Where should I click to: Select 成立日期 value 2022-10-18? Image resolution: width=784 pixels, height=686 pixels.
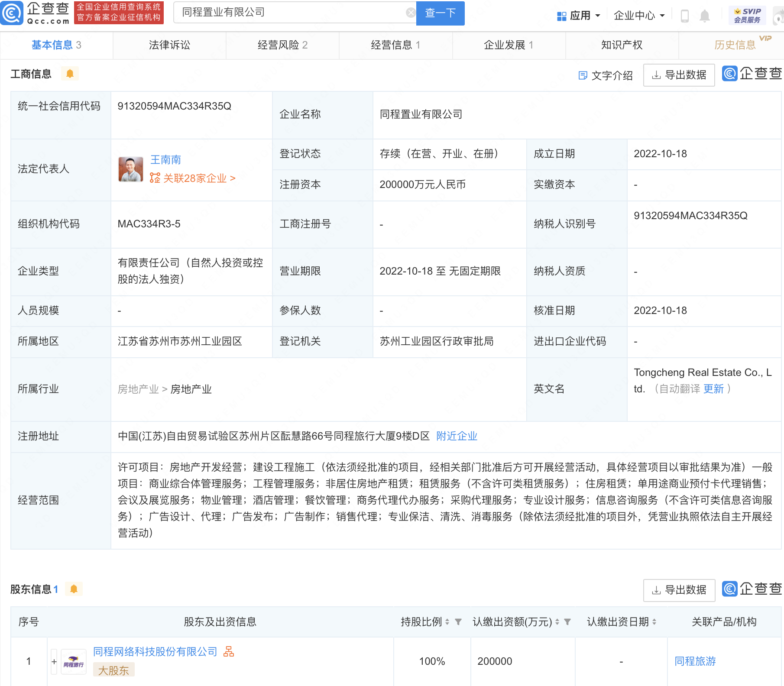click(660, 154)
